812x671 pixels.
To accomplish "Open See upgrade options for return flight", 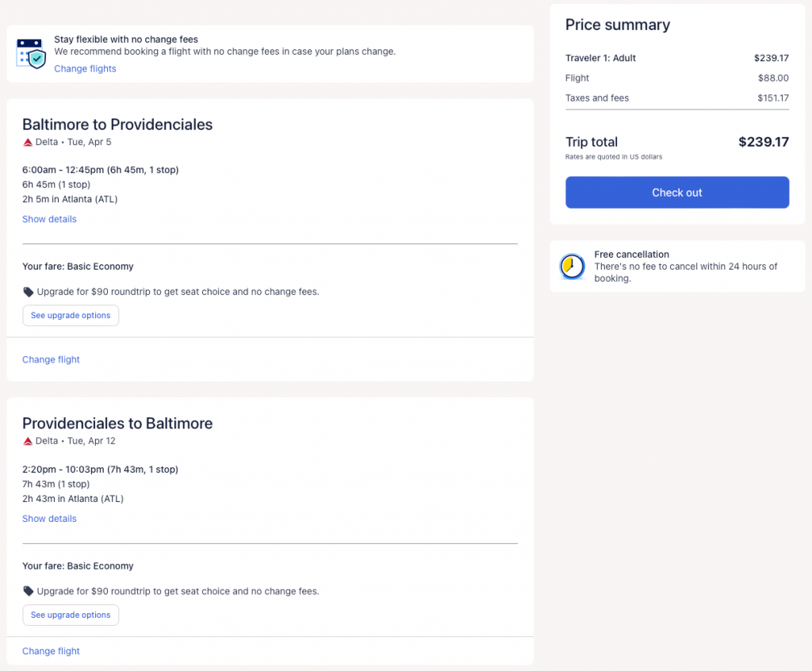I will (71, 615).
